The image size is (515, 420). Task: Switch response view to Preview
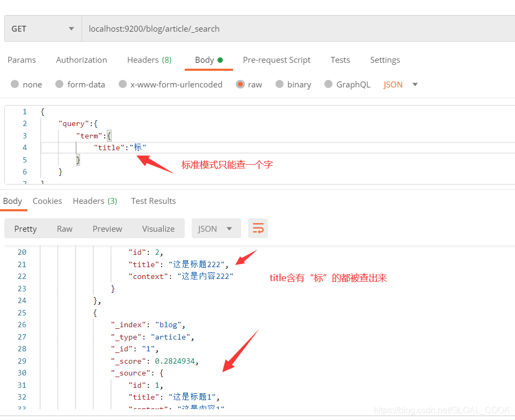[x=107, y=229]
